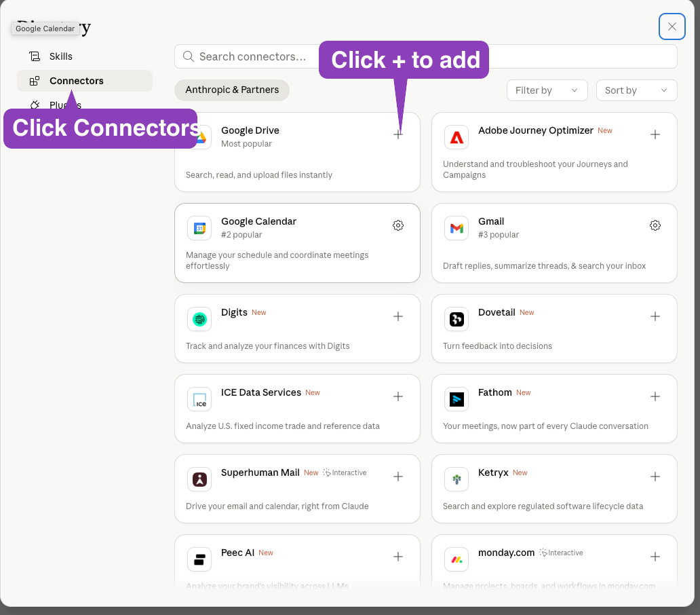Click 'Draft replies, summarize threads' description
700x615 pixels.
pos(544,266)
